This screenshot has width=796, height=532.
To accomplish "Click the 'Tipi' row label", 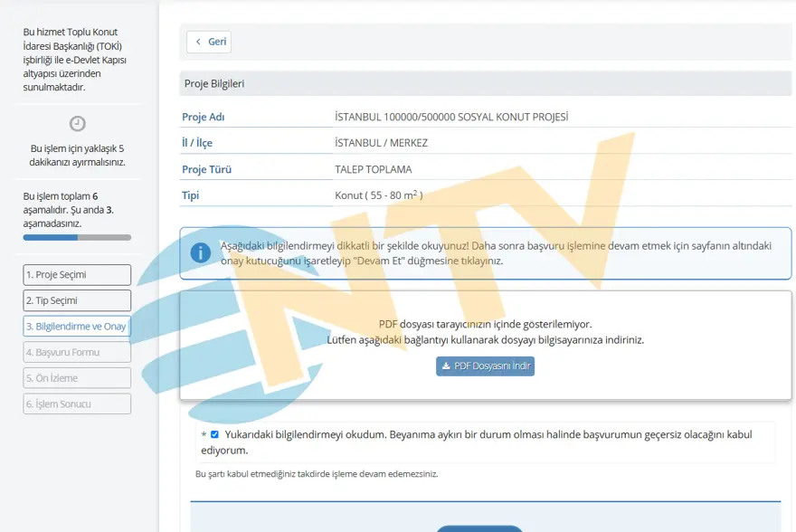I will (x=190, y=195).
